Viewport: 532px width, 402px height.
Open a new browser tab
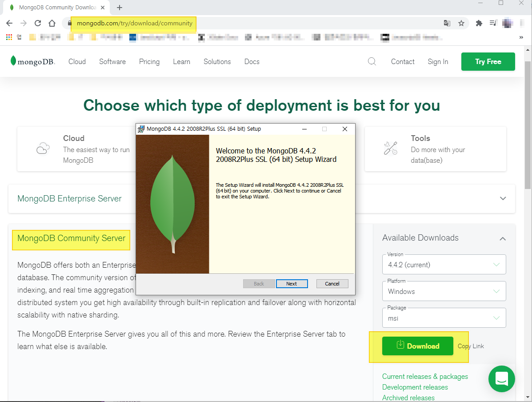(x=120, y=8)
